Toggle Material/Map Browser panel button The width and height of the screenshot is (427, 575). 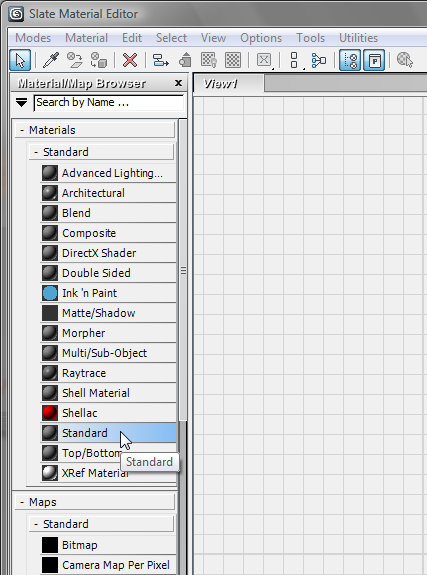click(350, 60)
